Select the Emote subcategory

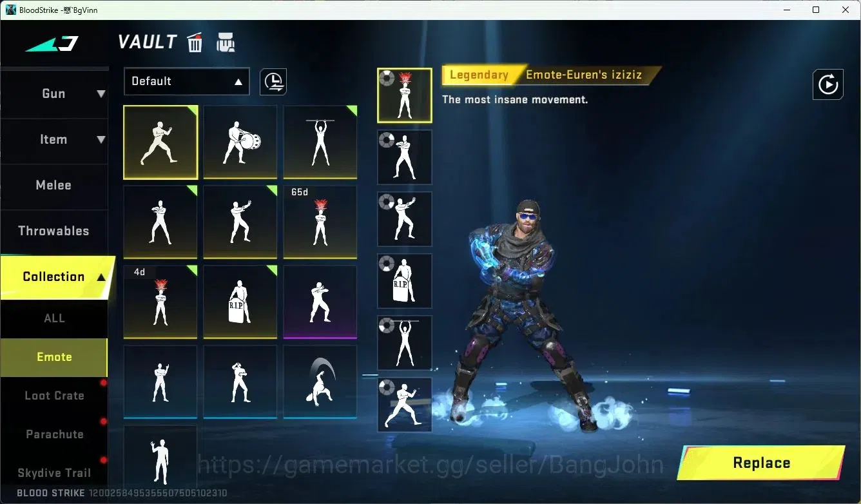(54, 357)
